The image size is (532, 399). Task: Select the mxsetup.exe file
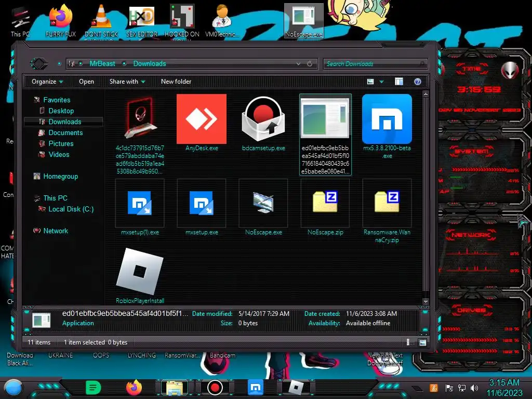202,203
